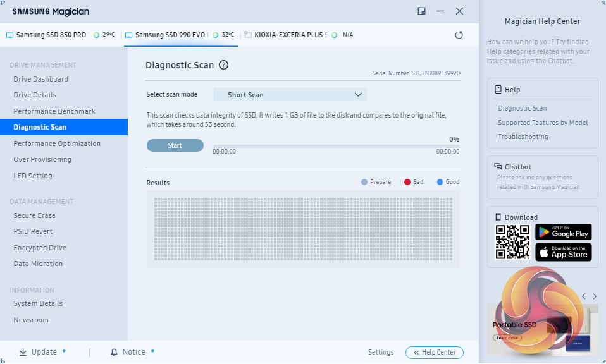
Task: Click the Update download arrow icon
Action: (23, 352)
